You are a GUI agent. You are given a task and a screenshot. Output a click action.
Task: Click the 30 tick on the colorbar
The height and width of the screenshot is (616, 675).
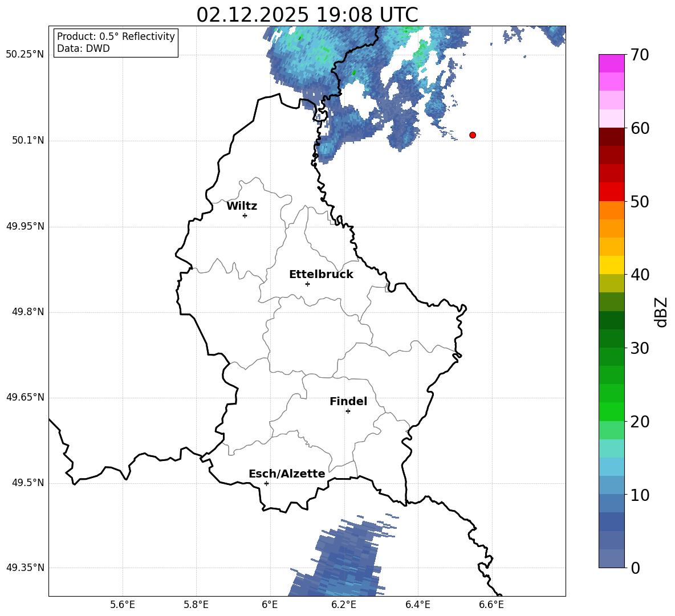coord(639,348)
